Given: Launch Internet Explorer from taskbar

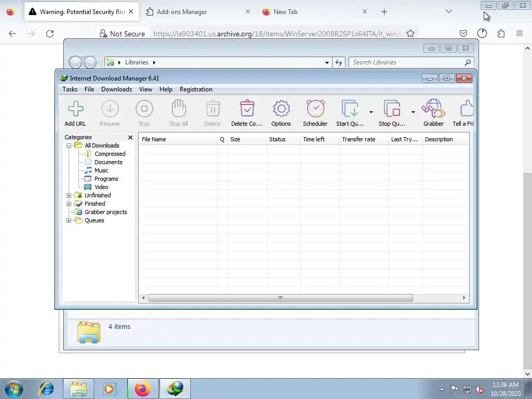Looking at the screenshot, I should point(46,389).
